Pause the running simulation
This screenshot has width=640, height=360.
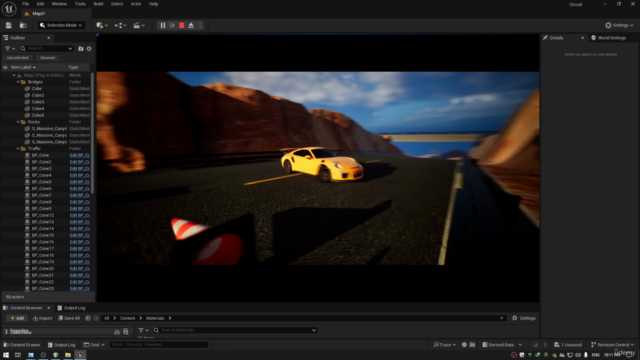(x=163, y=25)
